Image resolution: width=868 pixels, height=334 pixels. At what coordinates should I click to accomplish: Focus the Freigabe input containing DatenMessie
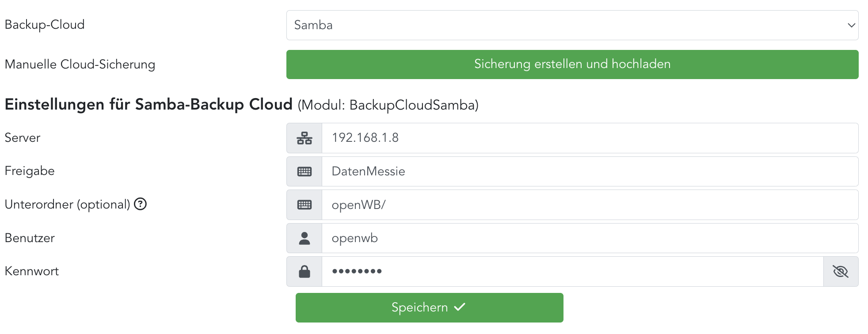pos(590,171)
